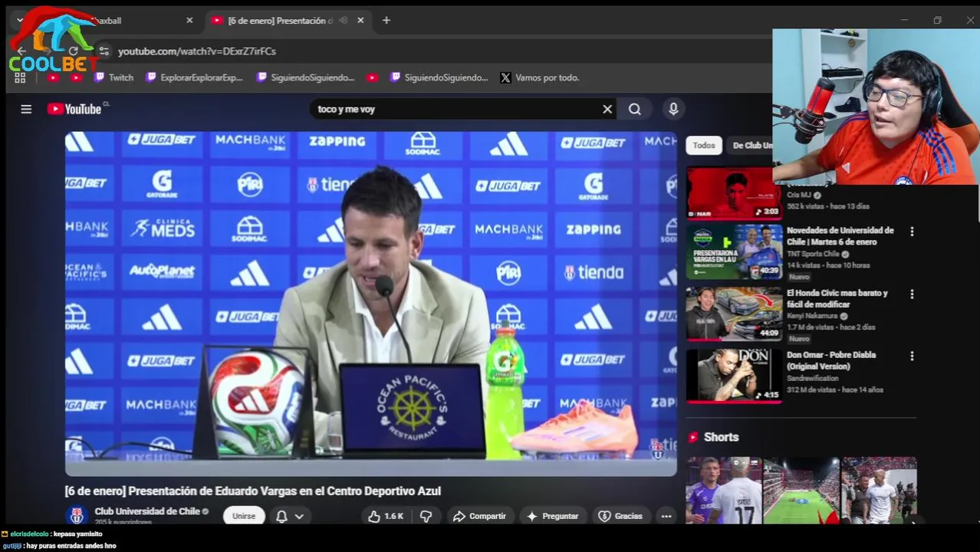Open El Honda Civic mas barato video title
The image size is (980, 552).
click(x=837, y=299)
